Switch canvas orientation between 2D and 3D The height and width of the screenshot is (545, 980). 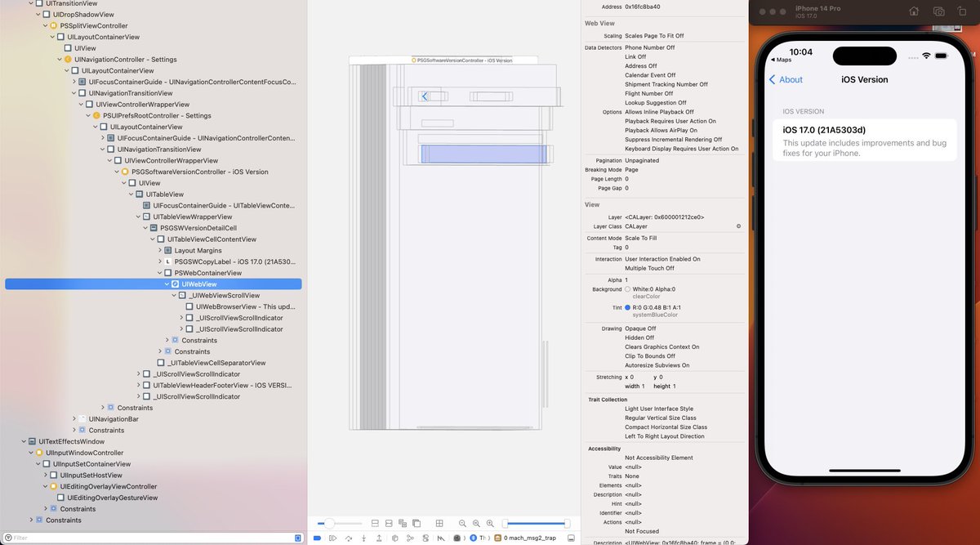coord(439,523)
